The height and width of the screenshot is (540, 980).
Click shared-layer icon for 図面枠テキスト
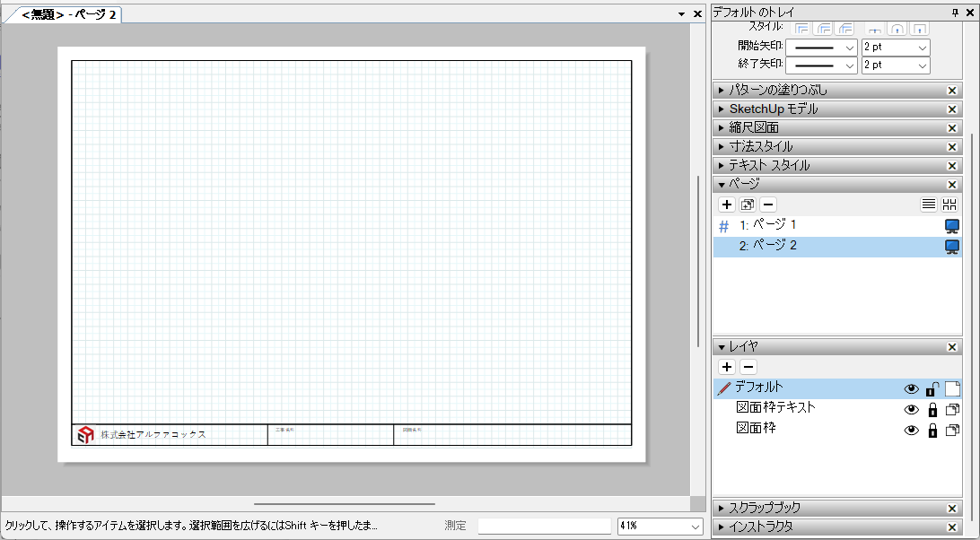pos(952,409)
